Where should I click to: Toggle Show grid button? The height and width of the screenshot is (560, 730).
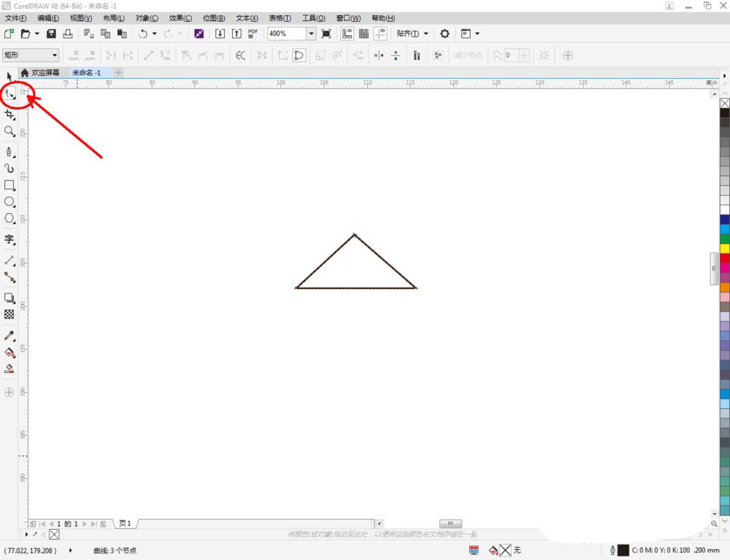(x=364, y=34)
